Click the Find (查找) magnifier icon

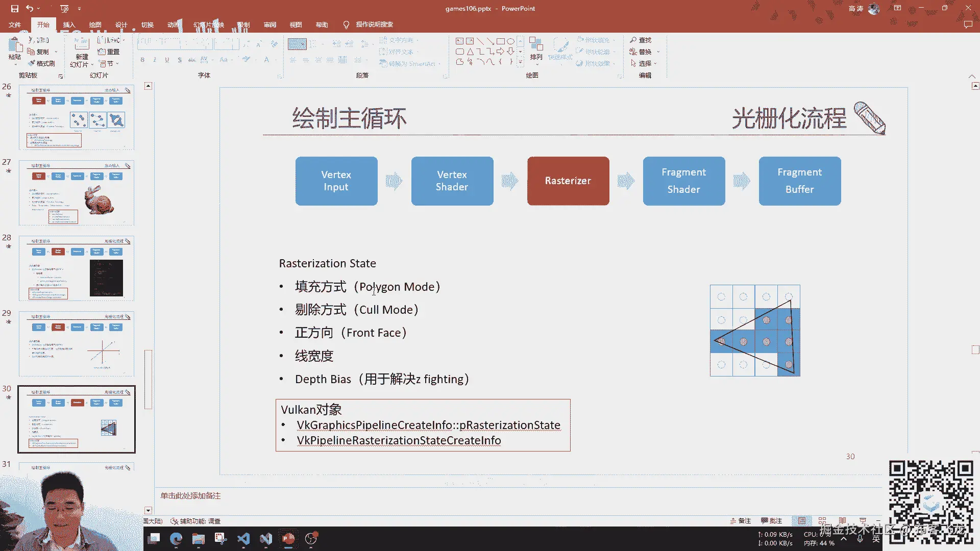(633, 40)
